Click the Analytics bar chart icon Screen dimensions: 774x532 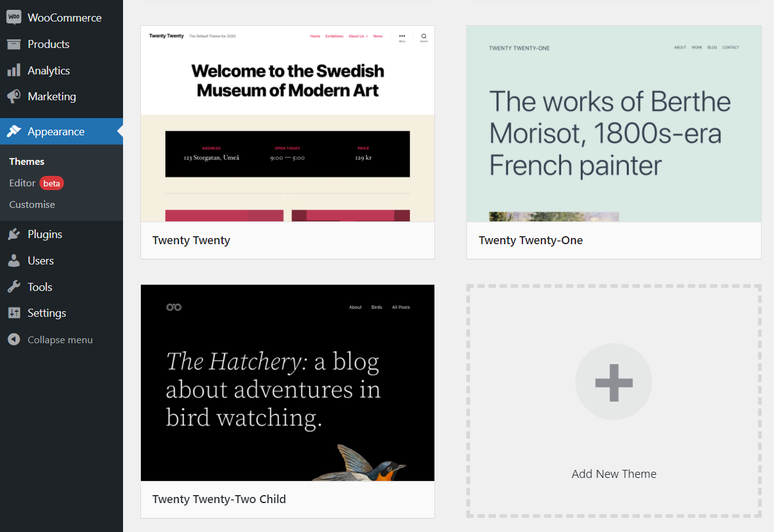coord(14,71)
